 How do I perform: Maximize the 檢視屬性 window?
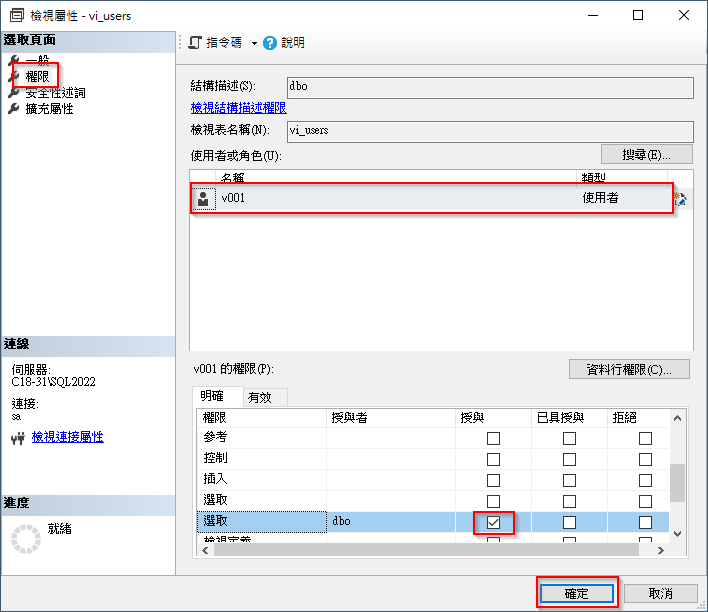pos(638,15)
